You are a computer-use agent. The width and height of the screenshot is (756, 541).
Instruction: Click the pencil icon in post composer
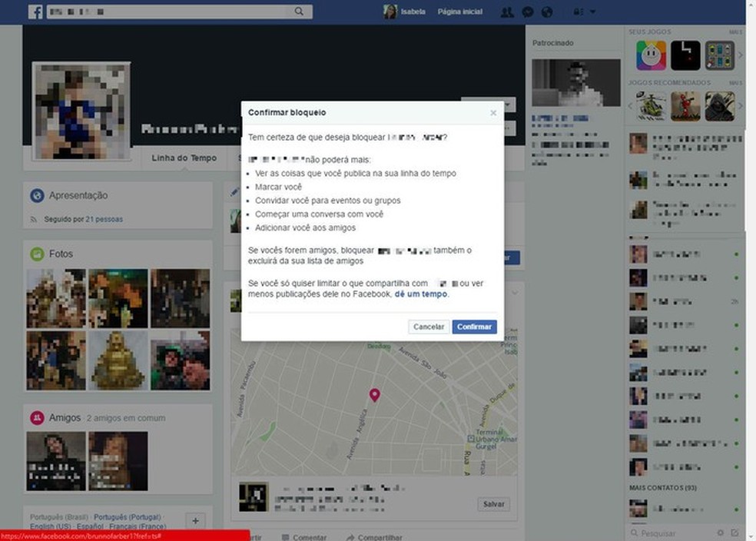point(234,192)
